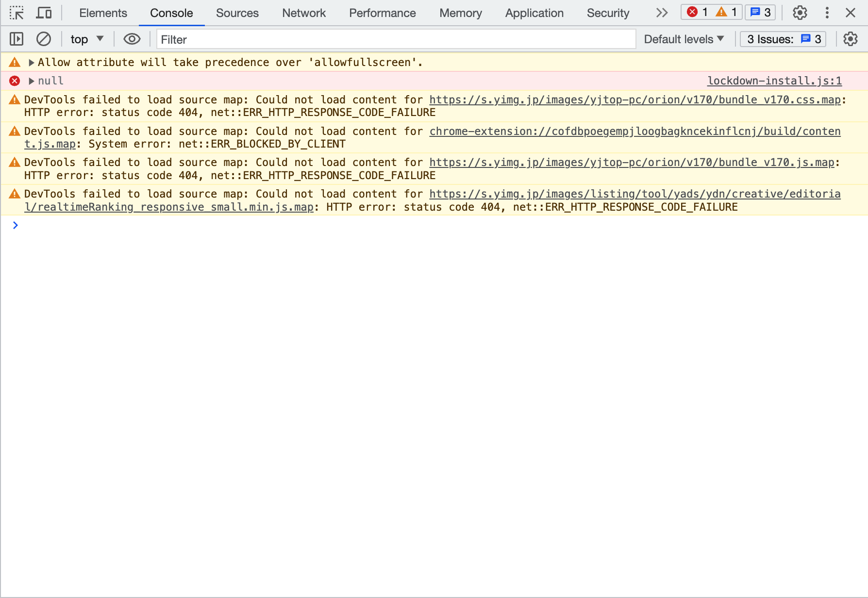The width and height of the screenshot is (868, 598).
Task: Open console settings gear
Action: click(x=850, y=39)
